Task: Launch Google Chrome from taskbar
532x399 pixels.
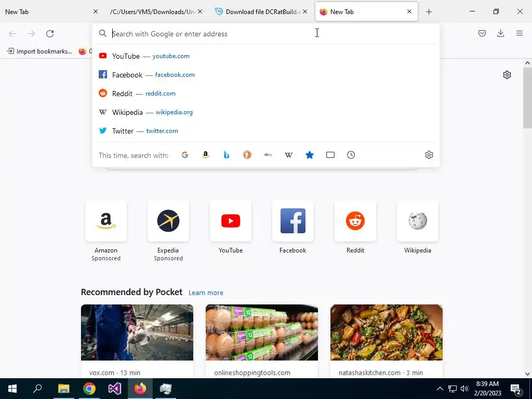Action: point(89,389)
